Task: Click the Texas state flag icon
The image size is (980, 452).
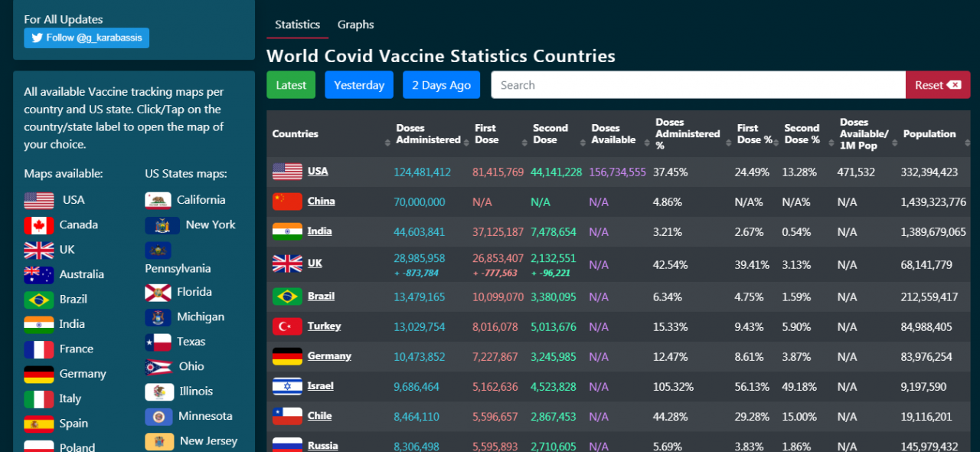Action: point(158,342)
